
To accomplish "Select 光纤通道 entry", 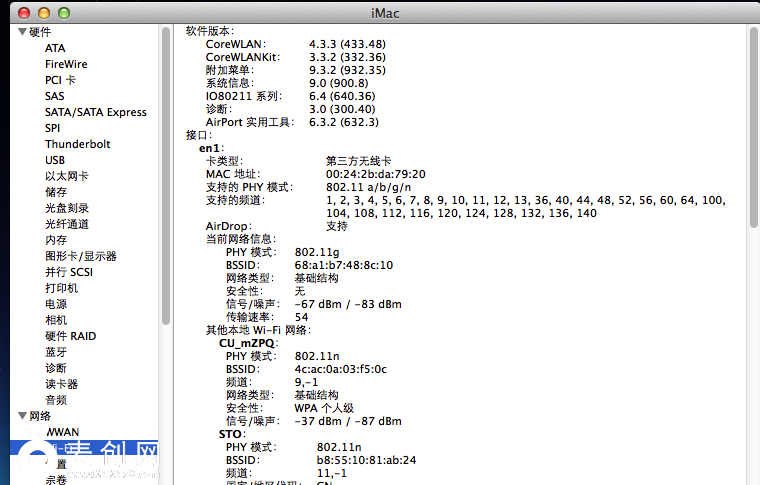I will point(66,224).
